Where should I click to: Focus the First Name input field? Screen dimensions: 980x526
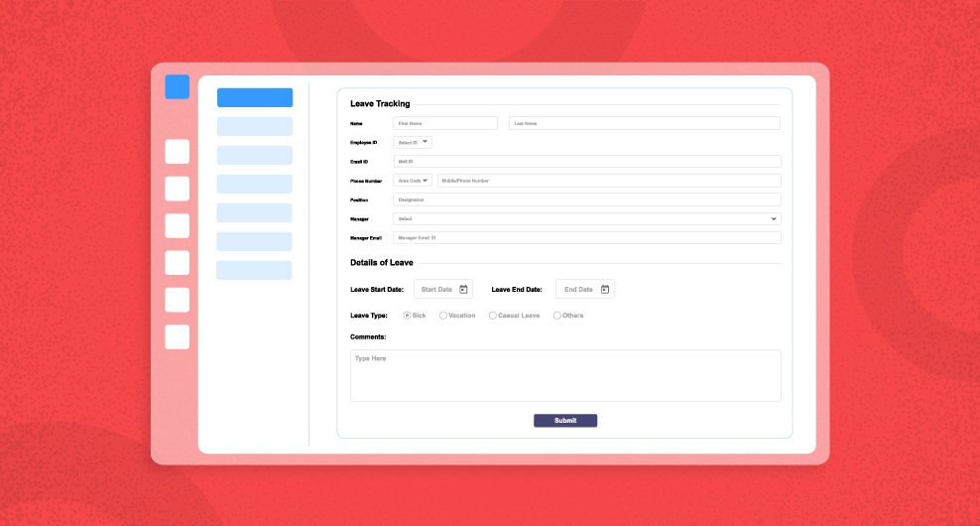click(x=445, y=123)
